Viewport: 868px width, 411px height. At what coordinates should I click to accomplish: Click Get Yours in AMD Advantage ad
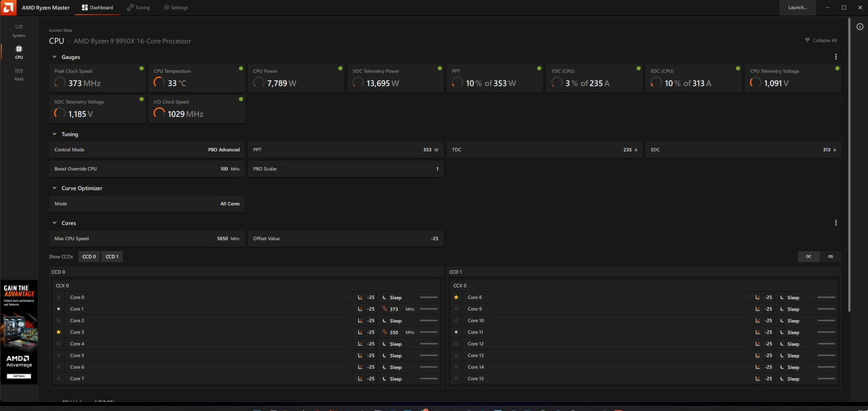(x=18, y=375)
